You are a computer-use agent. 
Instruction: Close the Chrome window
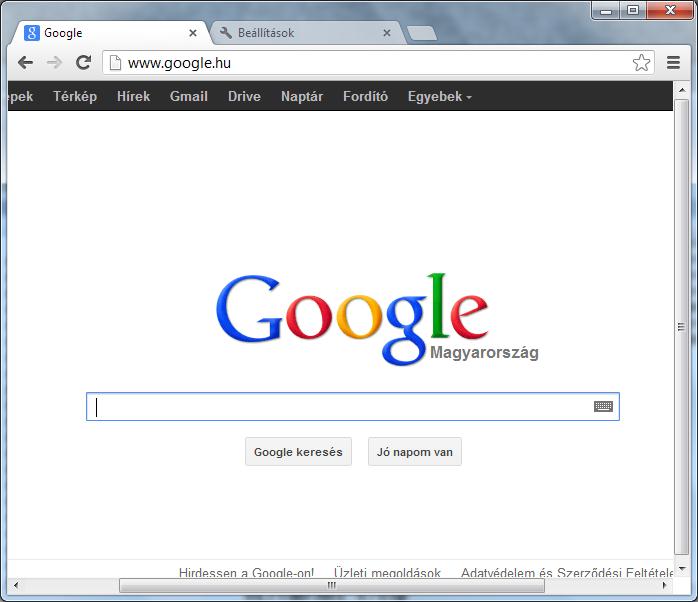pos(670,11)
